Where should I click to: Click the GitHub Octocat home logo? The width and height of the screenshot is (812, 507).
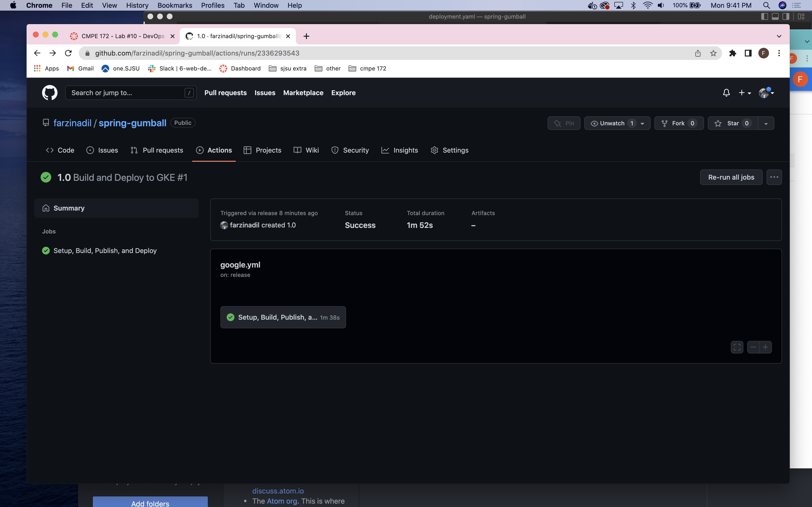[x=50, y=92]
